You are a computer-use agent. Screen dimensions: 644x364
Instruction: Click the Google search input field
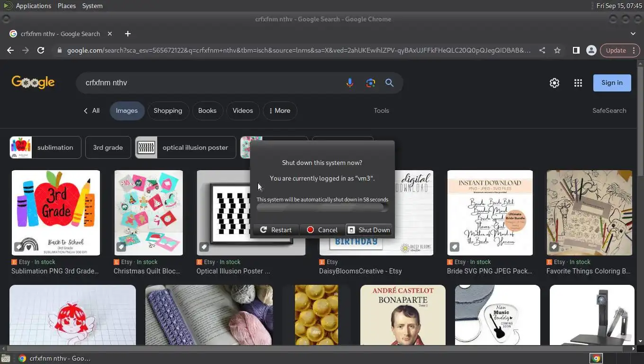(211, 83)
